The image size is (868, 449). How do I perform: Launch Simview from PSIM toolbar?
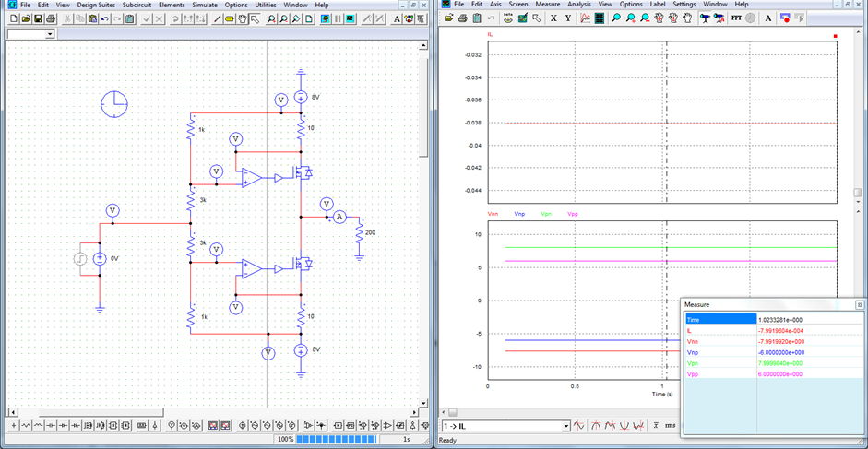click(x=351, y=18)
